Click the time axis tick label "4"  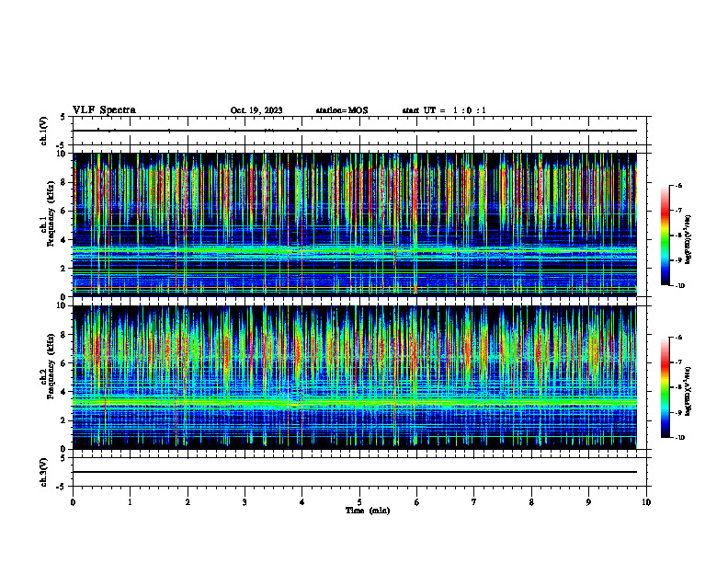tap(302, 502)
